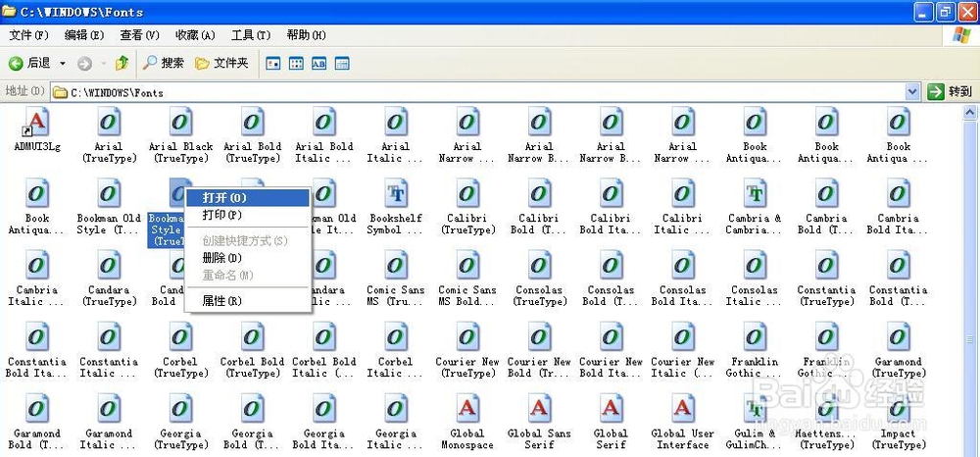Click the Back navigation arrow icon

(x=16, y=63)
